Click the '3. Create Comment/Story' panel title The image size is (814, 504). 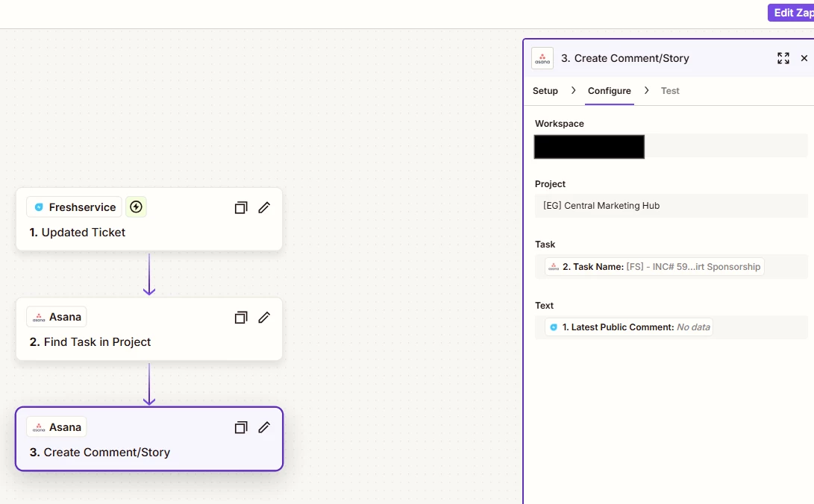pos(625,58)
